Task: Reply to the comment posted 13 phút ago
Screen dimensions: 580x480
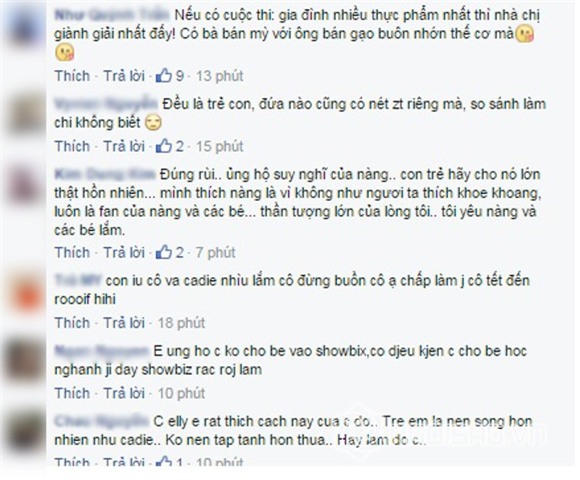Action: pos(124,76)
